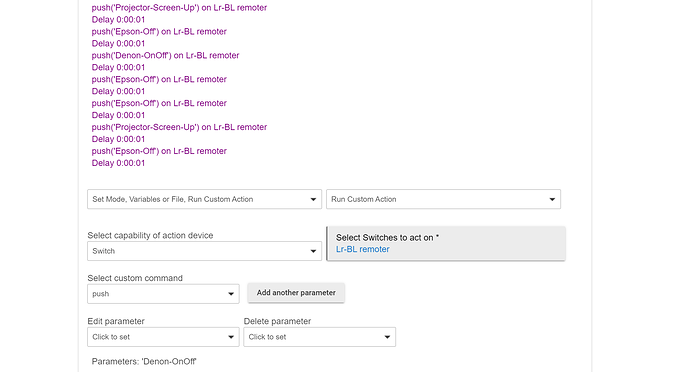This screenshot has width=690, height=372.
Task: Click Add another parameter button
Action: 296,293
